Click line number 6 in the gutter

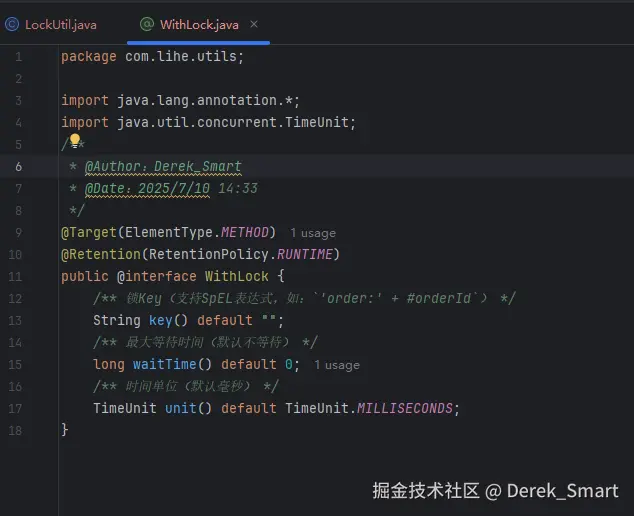[x=19, y=166]
